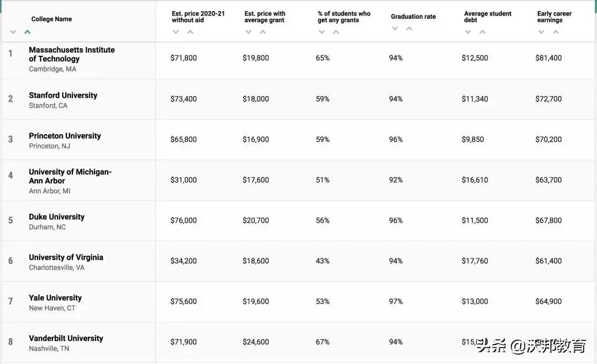The height and width of the screenshot is (364, 597).
Task: Open Massachusetts Institute of Technology entry
Action: 71,54
